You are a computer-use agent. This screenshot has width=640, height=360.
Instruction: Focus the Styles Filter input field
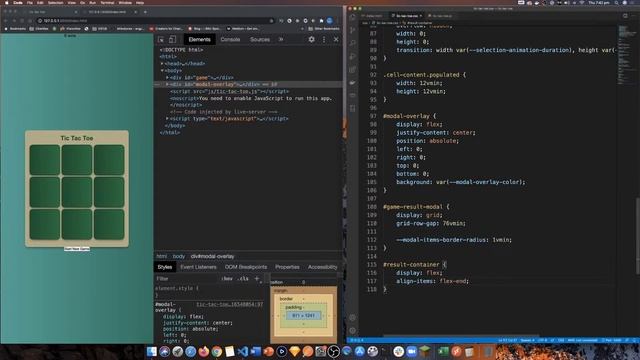click(x=186, y=279)
